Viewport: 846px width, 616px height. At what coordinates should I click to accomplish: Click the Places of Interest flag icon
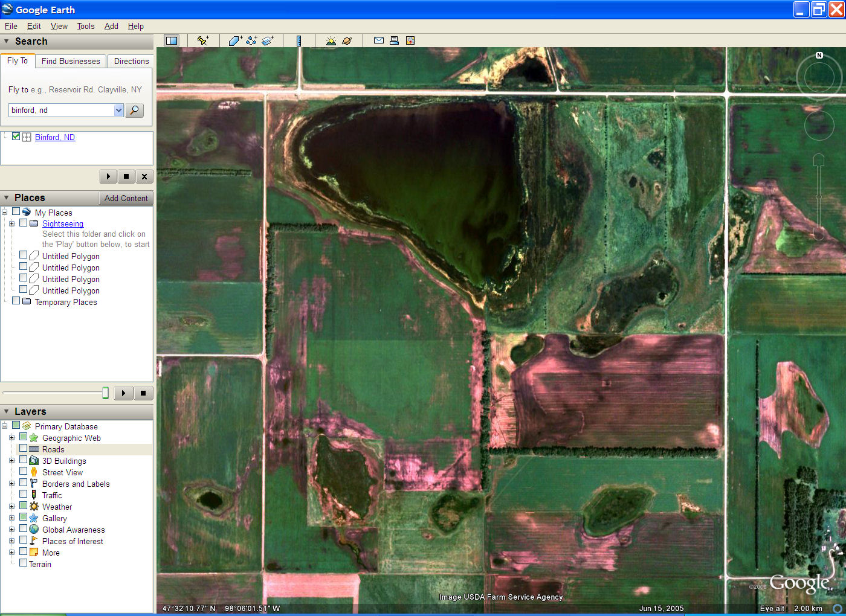34,541
